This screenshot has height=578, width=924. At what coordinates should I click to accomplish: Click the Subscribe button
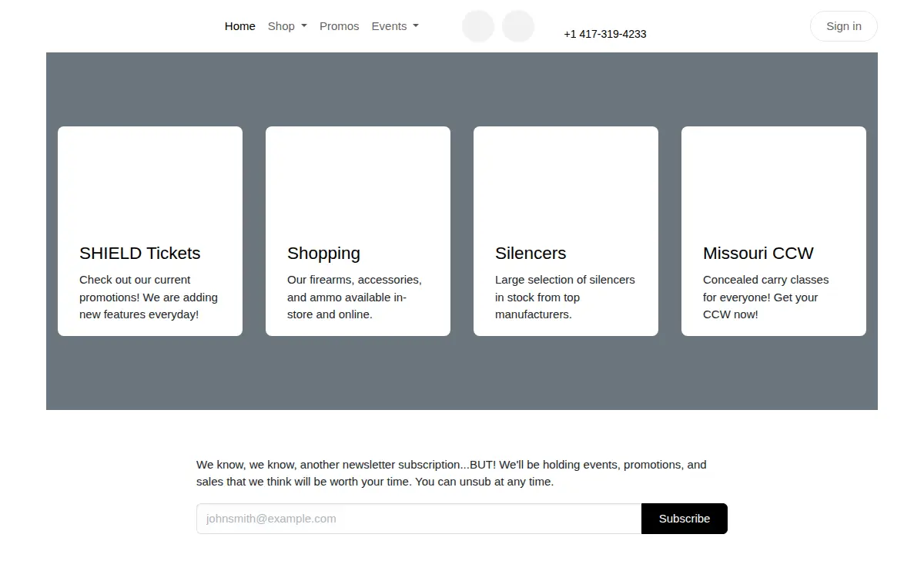pos(685,519)
